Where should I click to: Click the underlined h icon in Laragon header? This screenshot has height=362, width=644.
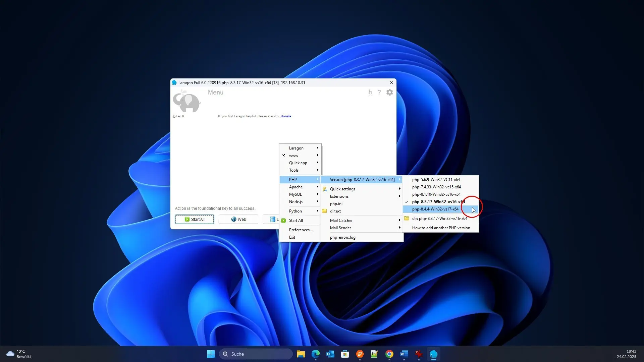tap(370, 92)
